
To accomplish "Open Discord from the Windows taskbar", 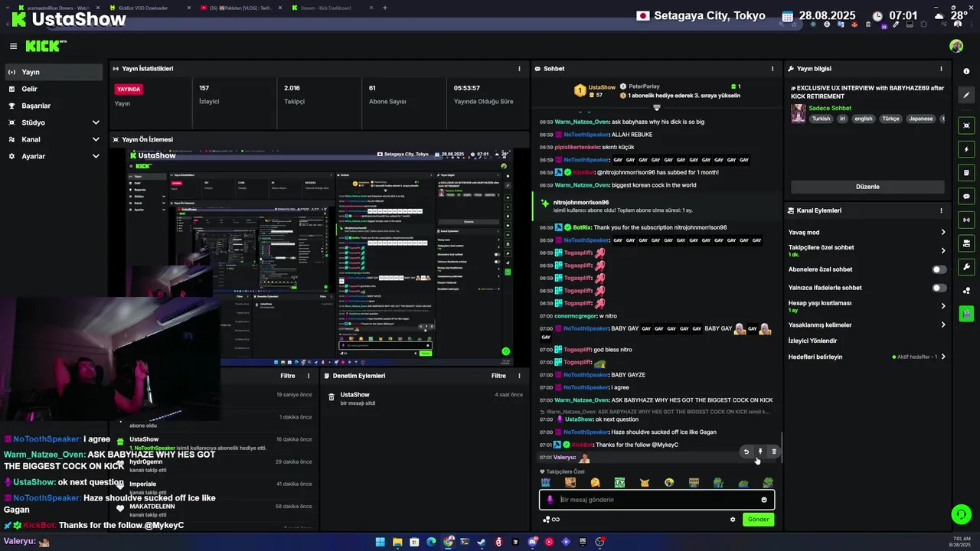I will click(x=532, y=542).
